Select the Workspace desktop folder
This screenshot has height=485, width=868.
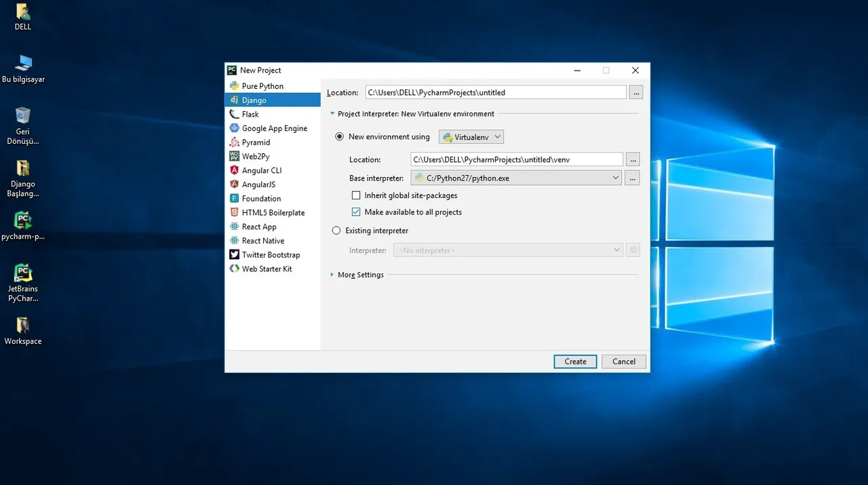tap(23, 325)
